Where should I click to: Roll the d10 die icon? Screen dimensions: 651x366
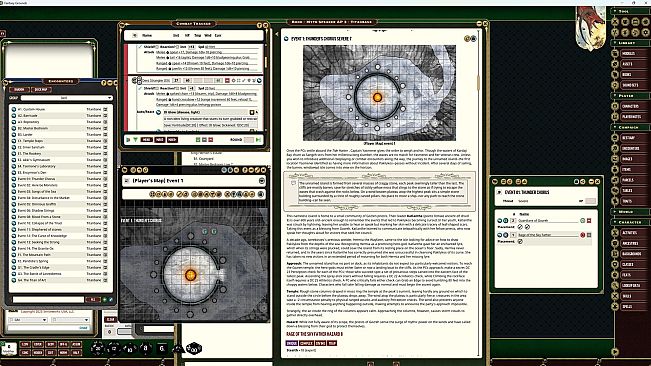(130, 349)
